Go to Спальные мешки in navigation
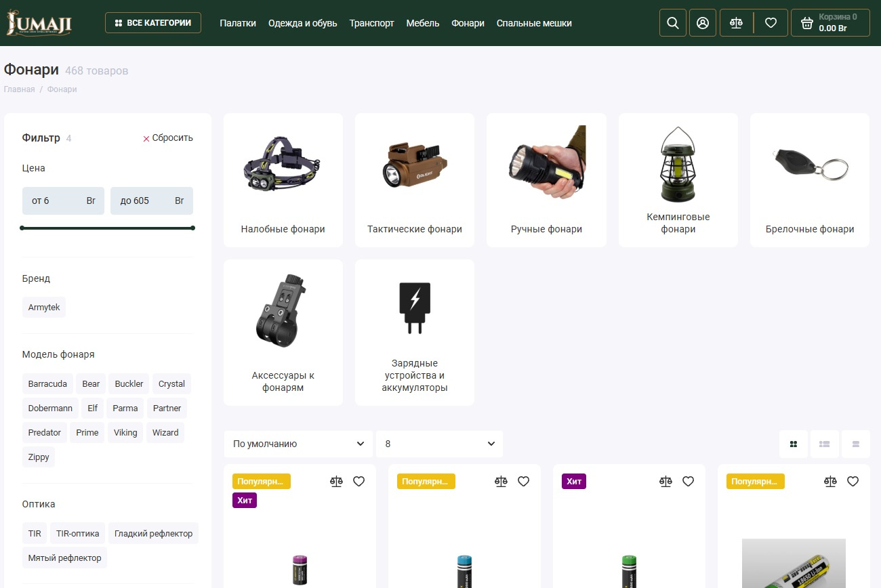The height and width of the screenshot is (588, 881). click(534, 23)
